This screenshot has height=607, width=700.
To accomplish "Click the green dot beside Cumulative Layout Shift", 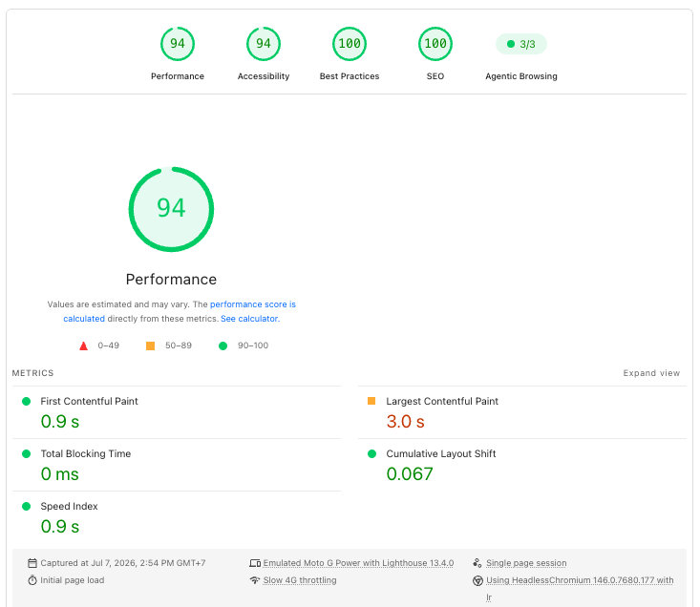I will tap(371, 454).
